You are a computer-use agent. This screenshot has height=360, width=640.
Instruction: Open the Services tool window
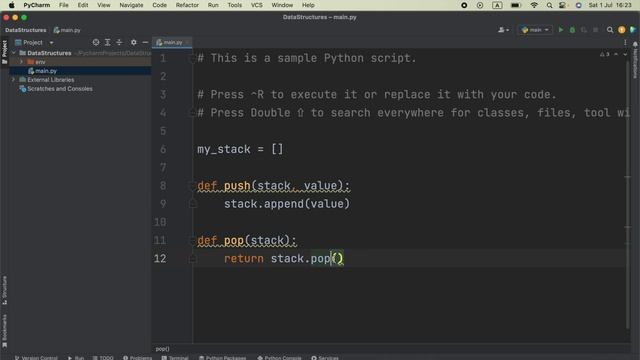coord(325,358)
